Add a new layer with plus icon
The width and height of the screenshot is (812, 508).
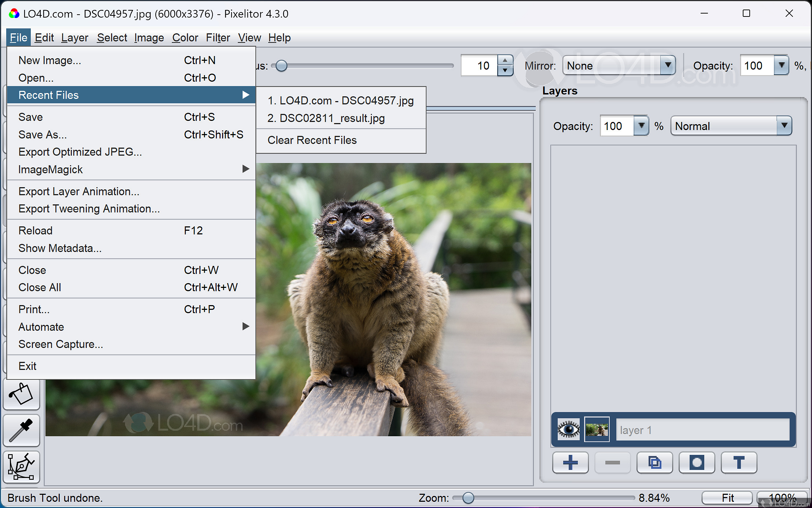[x=571, y=463]
